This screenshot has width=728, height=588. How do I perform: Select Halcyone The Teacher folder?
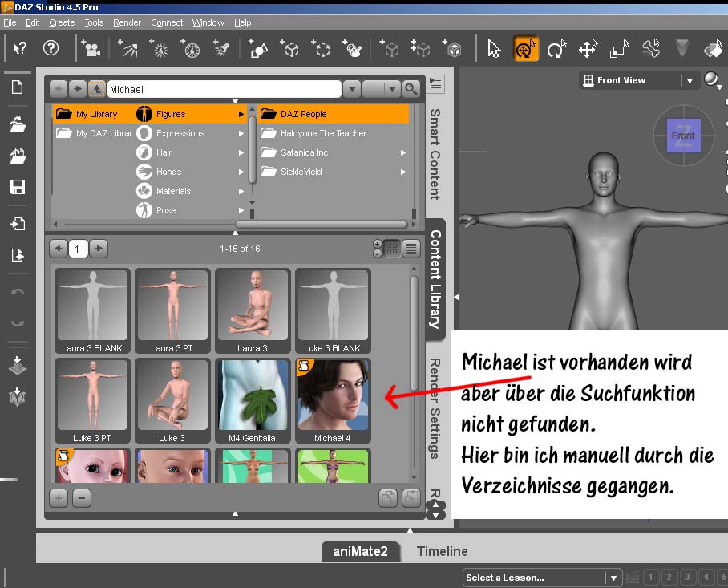[334, 133]
